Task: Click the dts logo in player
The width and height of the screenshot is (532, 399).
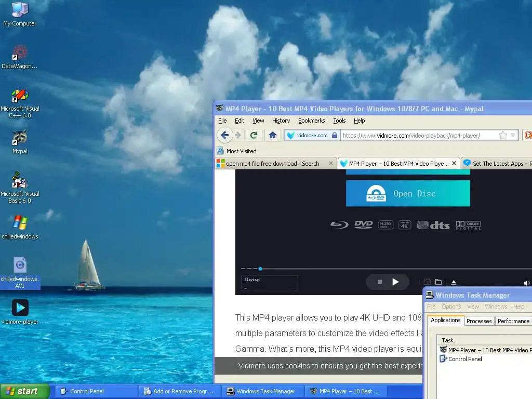Action: coord(433,225)
